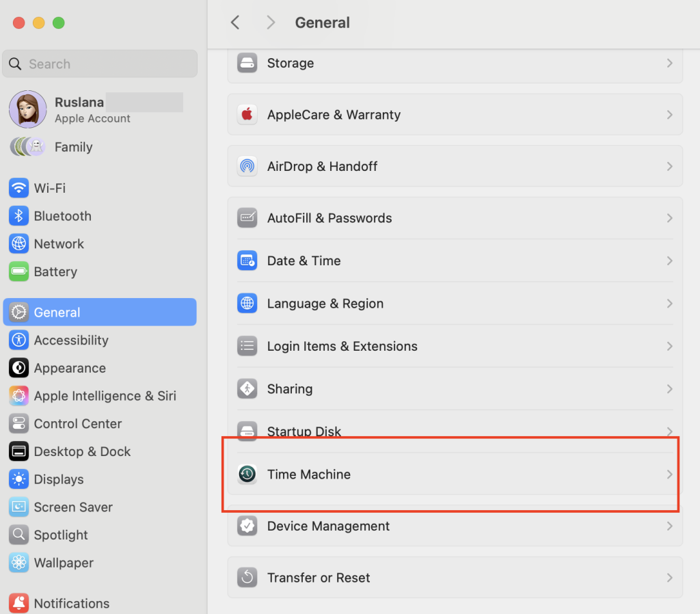Click the Transfer or Reset icon
The height and width of the screenshot is (614, 700).
pos(247,577)
